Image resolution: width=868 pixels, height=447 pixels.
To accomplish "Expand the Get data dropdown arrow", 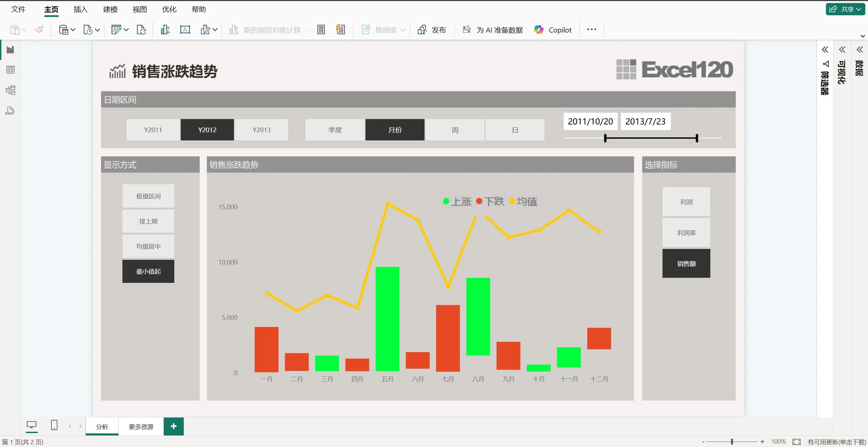I will (x=73, y=30).
